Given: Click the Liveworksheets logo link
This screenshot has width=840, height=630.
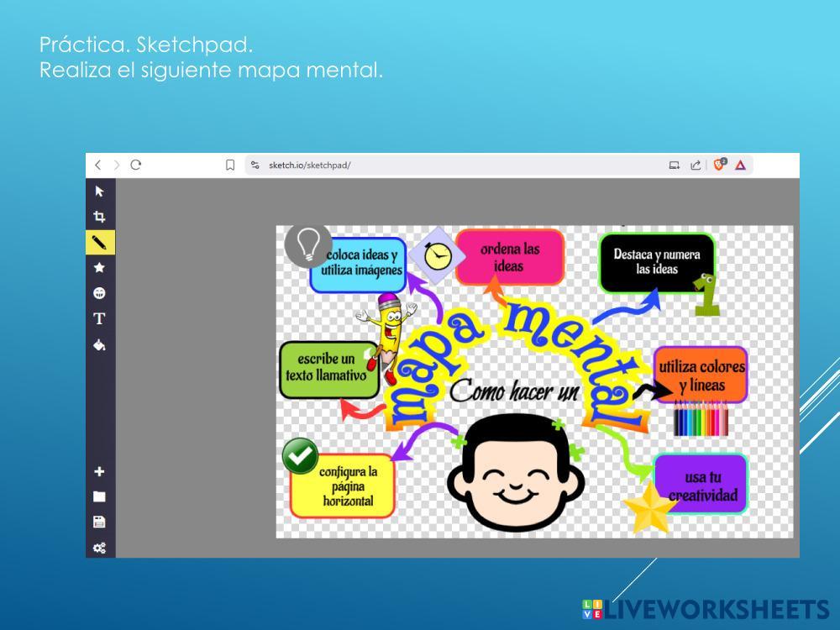Looking at the screenshot, I should [x=704, y=609].
